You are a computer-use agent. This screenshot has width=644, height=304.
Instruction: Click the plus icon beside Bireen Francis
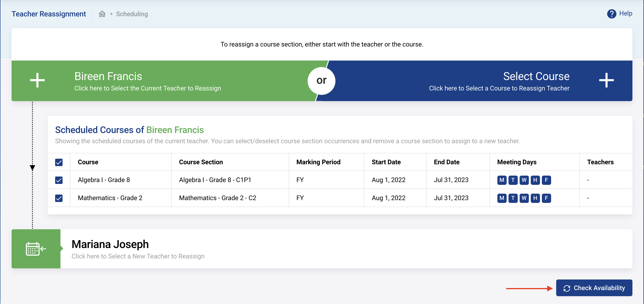[37, 80]
